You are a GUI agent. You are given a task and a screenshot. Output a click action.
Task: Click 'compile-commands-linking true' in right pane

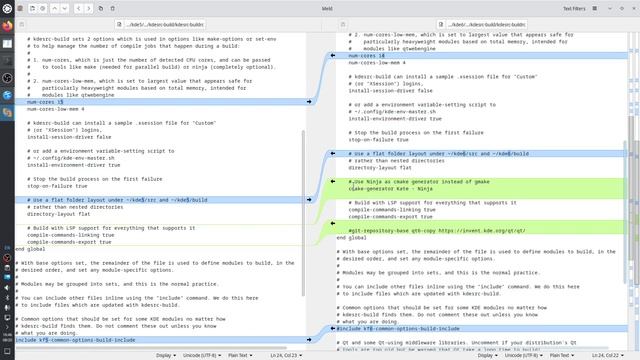[x=392, y=209]
